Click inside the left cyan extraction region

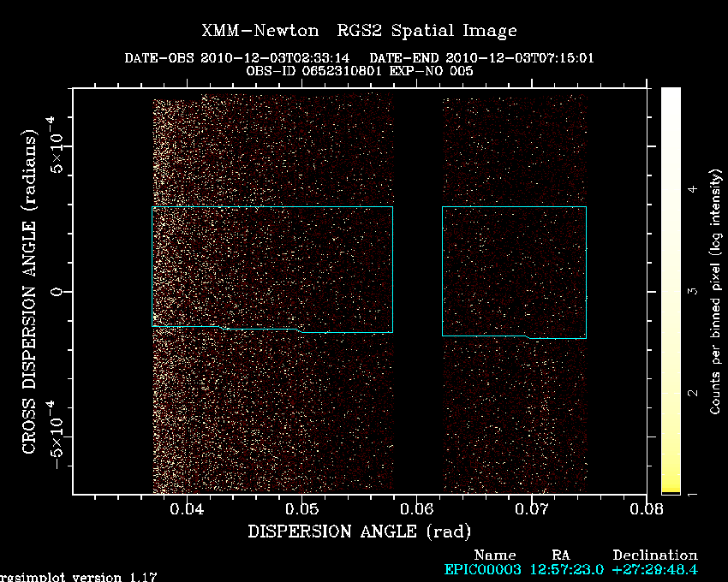click(272, 267)
